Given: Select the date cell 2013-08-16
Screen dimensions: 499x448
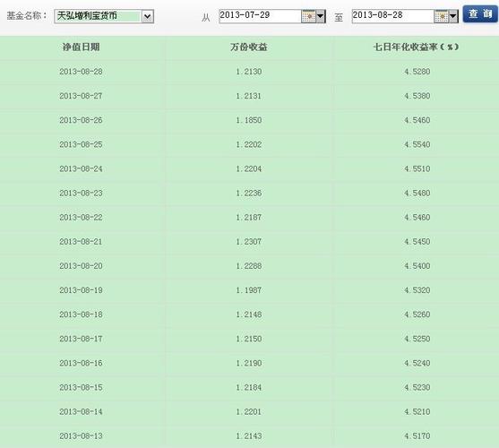Looking at the screenshot, I should 81,363.
